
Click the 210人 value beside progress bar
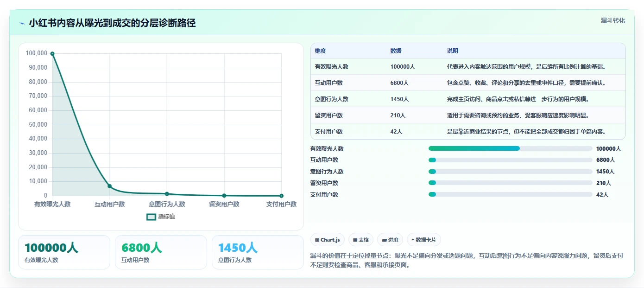604,183
